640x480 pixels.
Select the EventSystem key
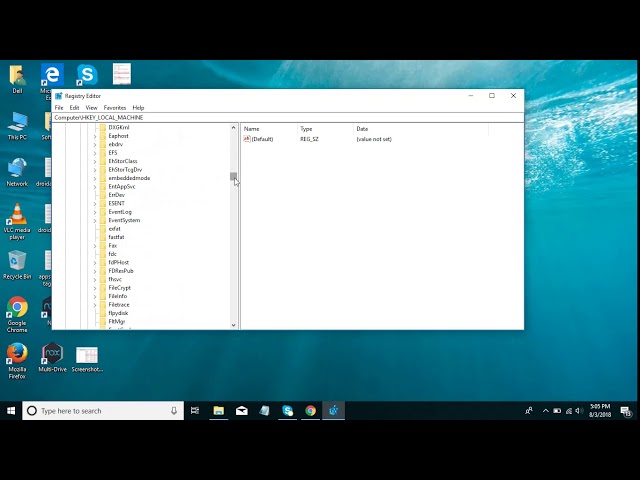pos(124,220)
